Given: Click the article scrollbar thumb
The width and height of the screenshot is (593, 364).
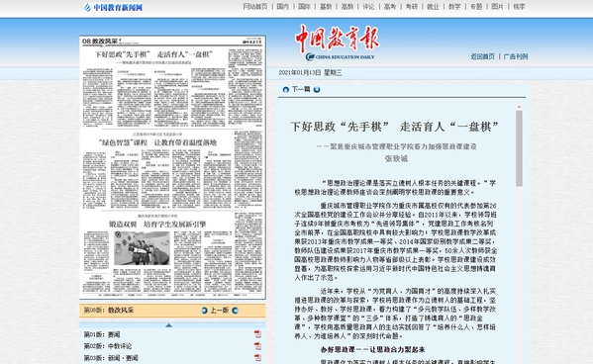Looking at the screenshot, I should [x=519, y=148].
